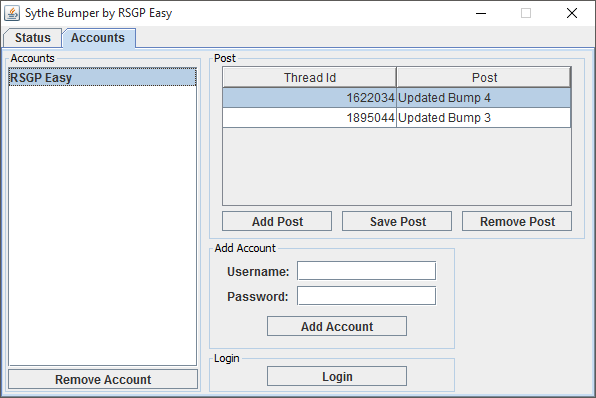
Task: Select thread id cell 1895044
Action: [309, 118]
